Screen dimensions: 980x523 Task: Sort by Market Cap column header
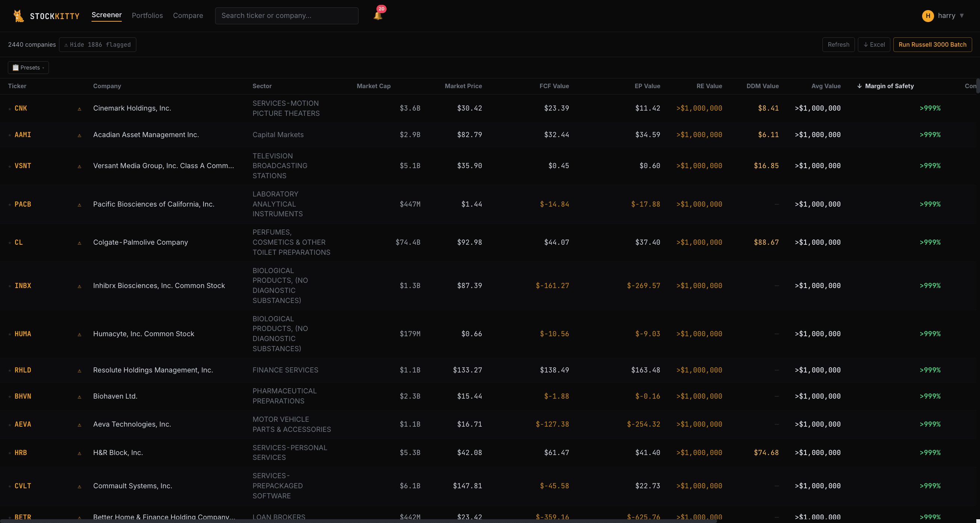tap(373, 86)
